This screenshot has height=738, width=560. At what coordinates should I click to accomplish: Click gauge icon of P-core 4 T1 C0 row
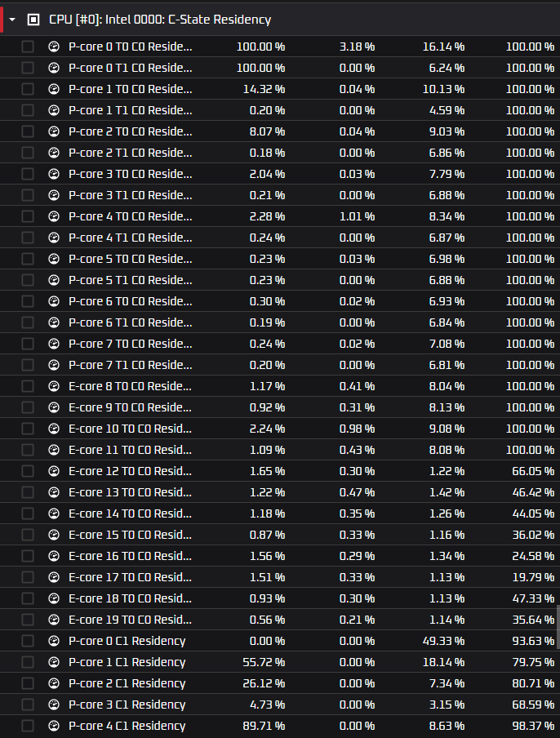54,238
